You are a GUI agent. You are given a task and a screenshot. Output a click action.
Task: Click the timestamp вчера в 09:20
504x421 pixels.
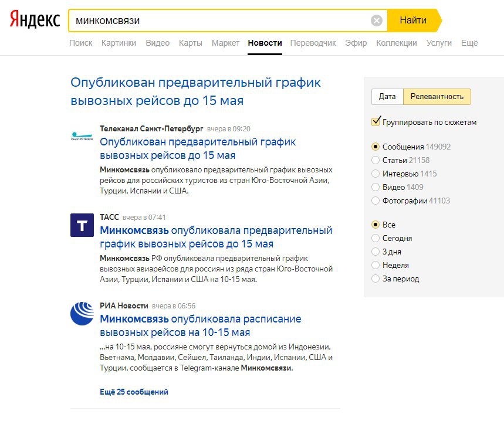pos(229,129)
